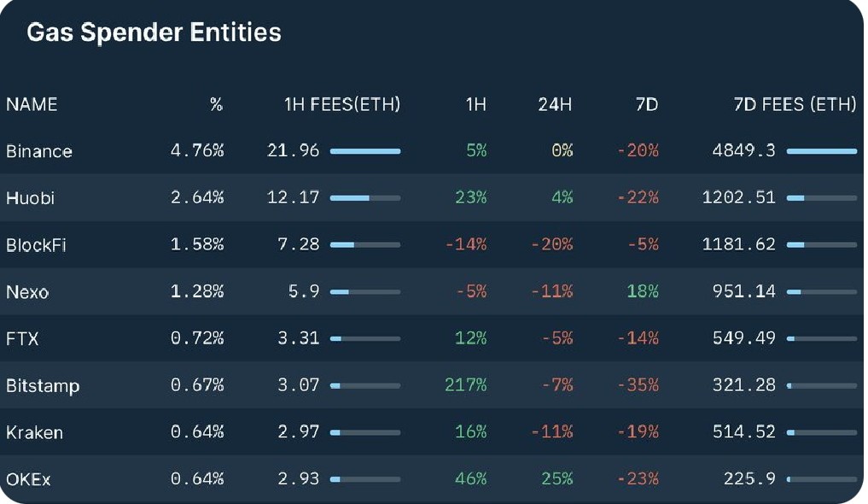
Task: Sort by 1H FEES(ETH) column header
Action: tap(342, 104)
